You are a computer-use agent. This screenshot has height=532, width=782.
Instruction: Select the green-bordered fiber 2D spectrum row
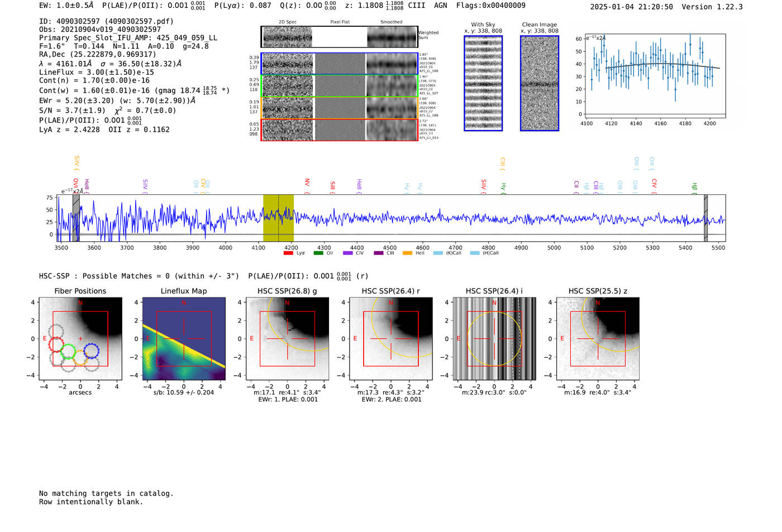pos(339,86)
